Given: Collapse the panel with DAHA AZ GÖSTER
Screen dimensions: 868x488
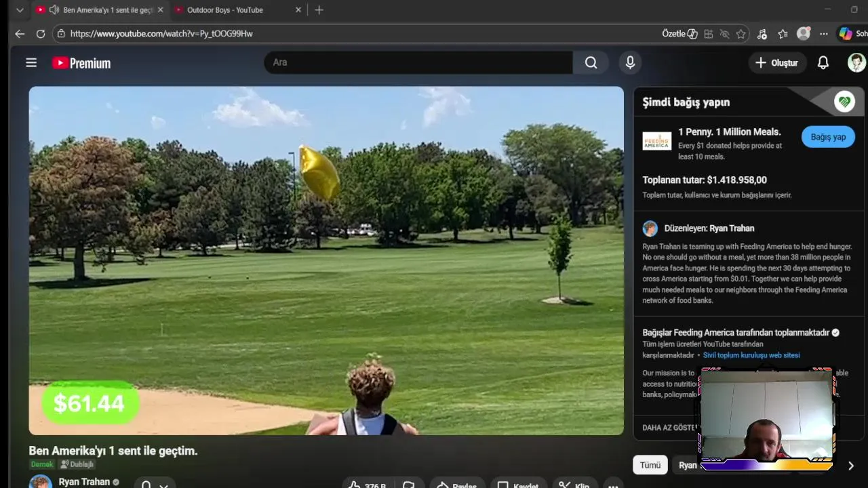Looking at the screenshot, I should tap(669, 428).
